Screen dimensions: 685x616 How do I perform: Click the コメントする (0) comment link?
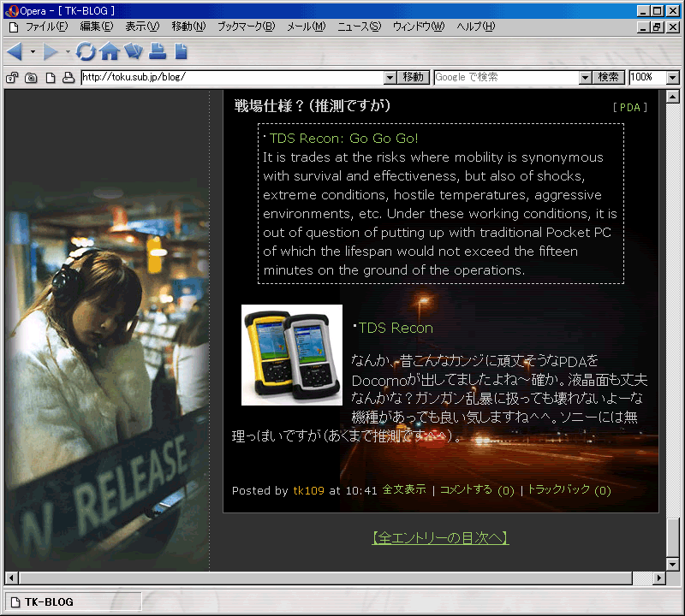477,490
